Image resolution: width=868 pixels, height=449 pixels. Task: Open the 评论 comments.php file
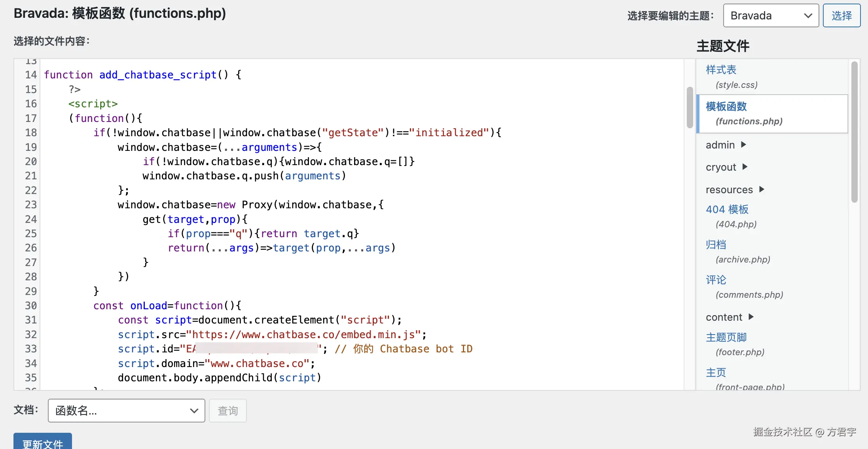(x=716, y=280)
